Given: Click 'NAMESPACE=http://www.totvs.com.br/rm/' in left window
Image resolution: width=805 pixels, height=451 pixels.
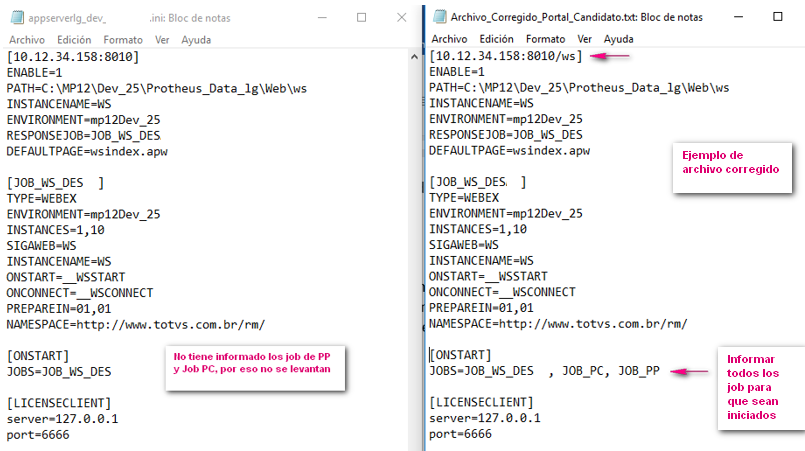Looking at the screenshot, I should pos(136,325).
